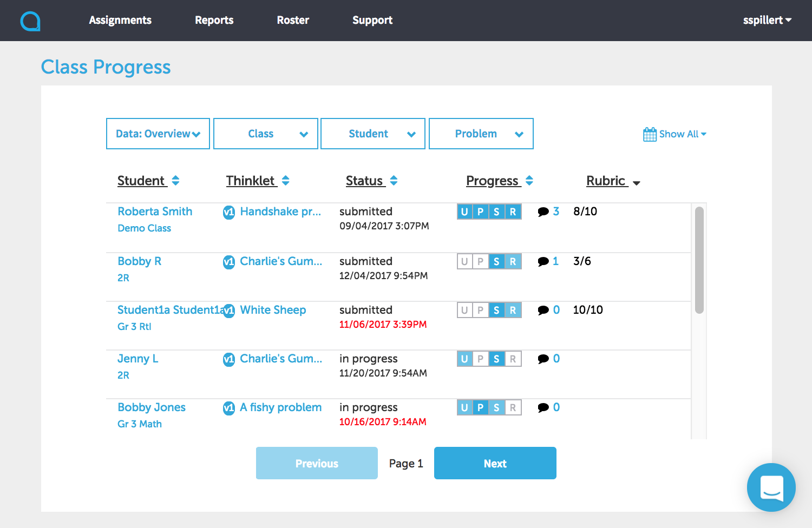Click the v1 badge beside White Sheep
Image resolution: width=812 pixels, height=528 pixels.
pos(229,311)
